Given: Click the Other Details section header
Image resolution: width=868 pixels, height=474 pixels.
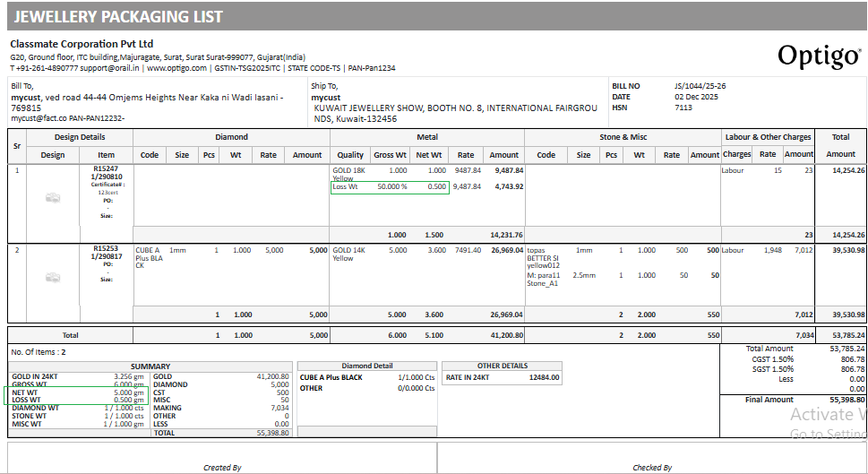Looking at the screenshot, I should pos(502,366).
